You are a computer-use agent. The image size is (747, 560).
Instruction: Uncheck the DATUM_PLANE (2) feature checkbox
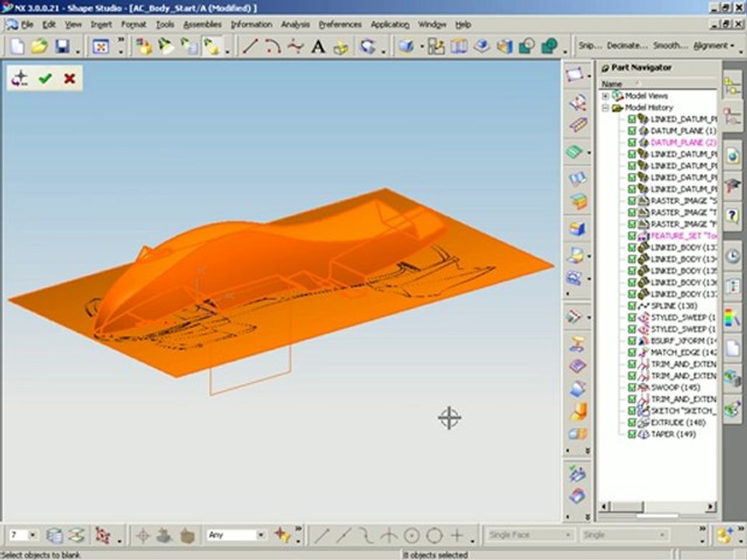point(632,142)
